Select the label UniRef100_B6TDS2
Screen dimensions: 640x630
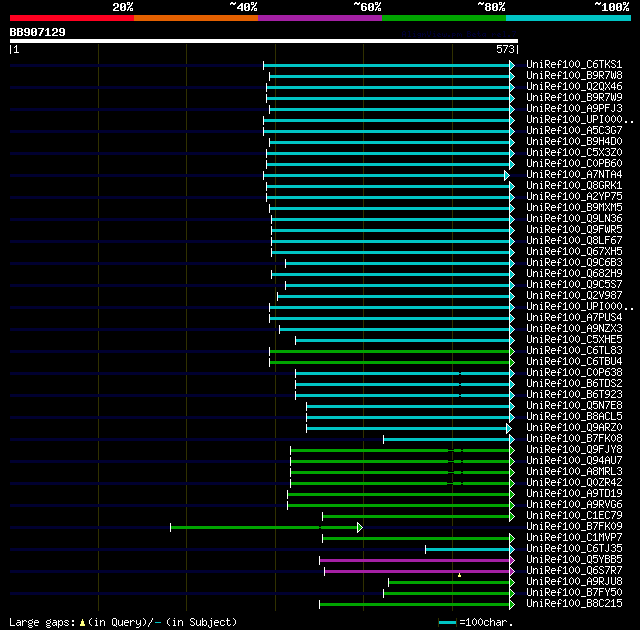[574, 384]
